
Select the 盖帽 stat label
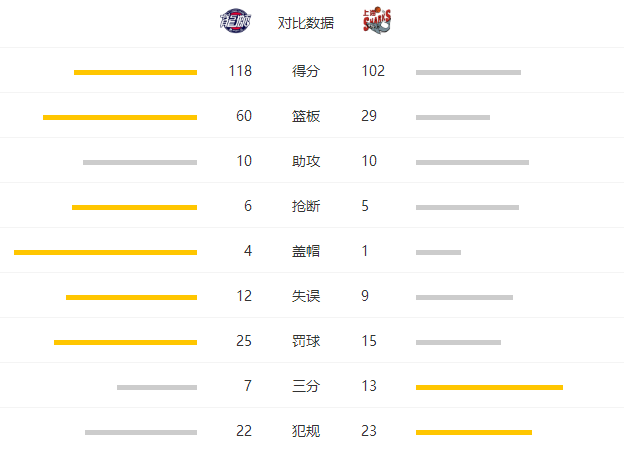[306, 251]
